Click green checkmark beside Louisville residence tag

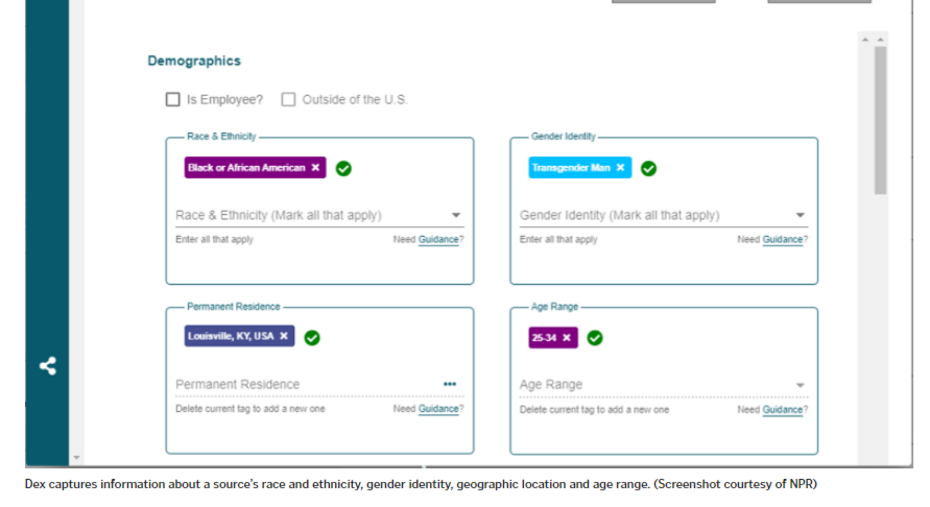(312, 338)
